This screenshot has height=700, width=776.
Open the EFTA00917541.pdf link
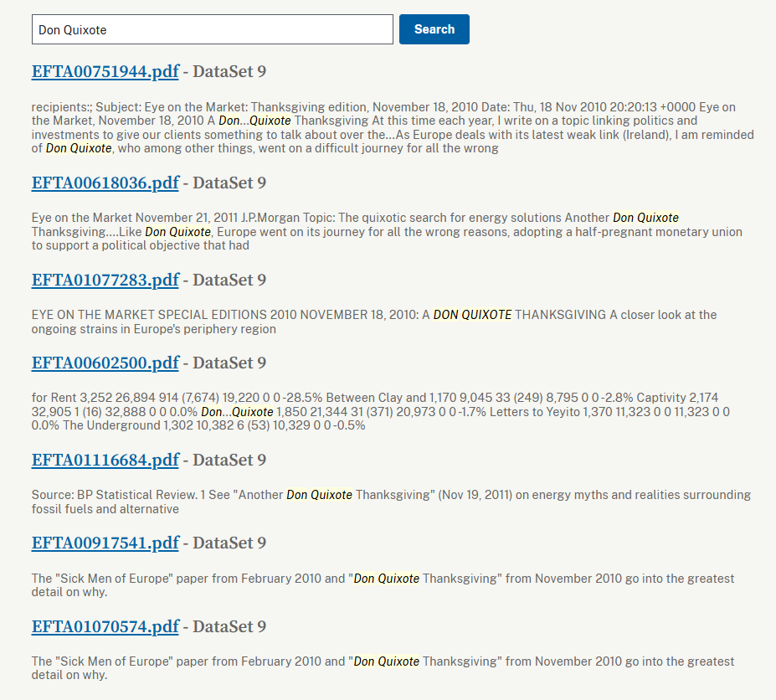click(x=105, y=543)
